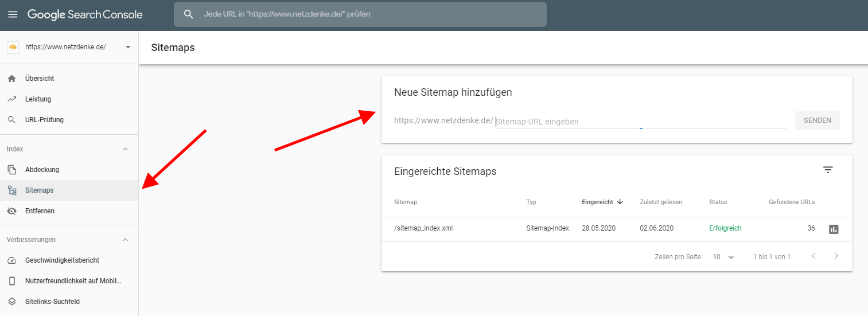
Task: Click the Sitemaps page title
Action: tap(173, 48)
